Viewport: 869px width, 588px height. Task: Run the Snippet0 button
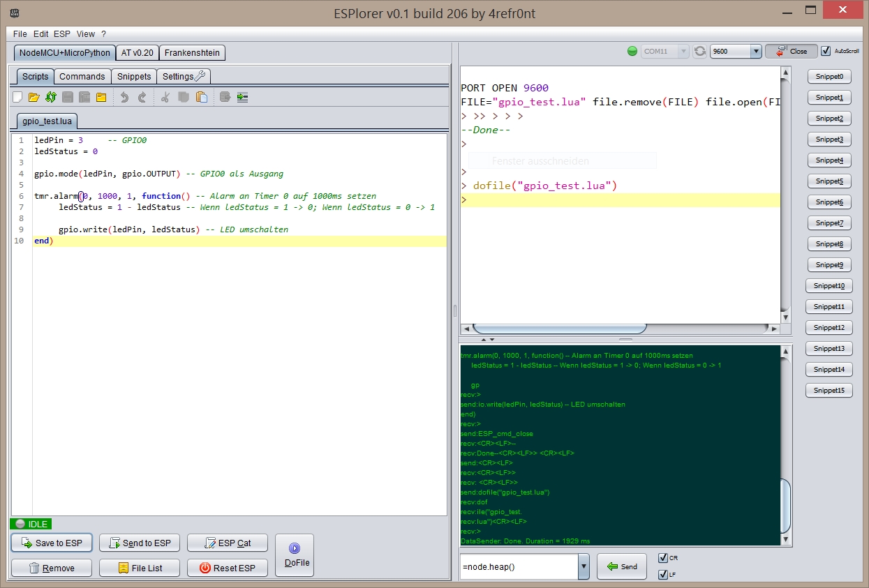829,77
